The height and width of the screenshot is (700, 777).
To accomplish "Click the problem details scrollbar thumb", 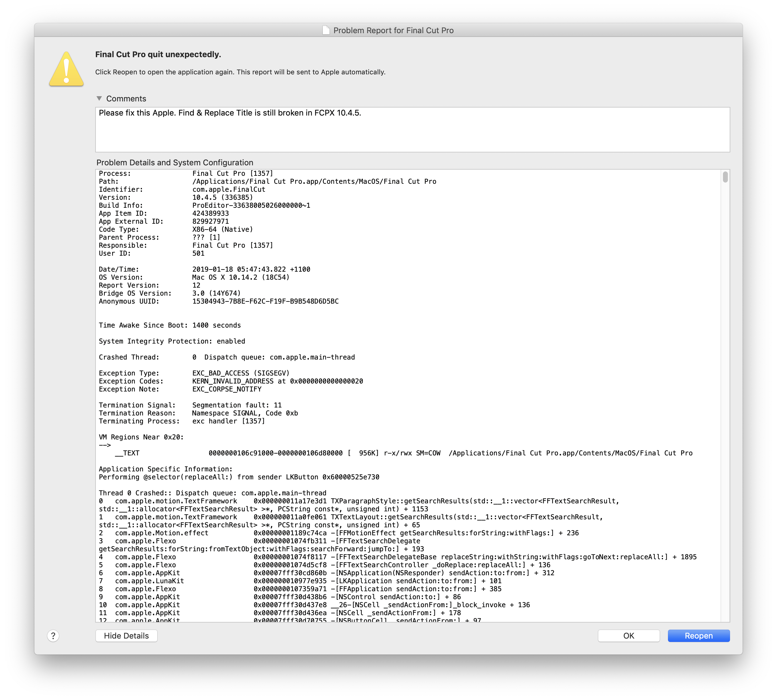I will pyautogui.click(x=725, y=177).
